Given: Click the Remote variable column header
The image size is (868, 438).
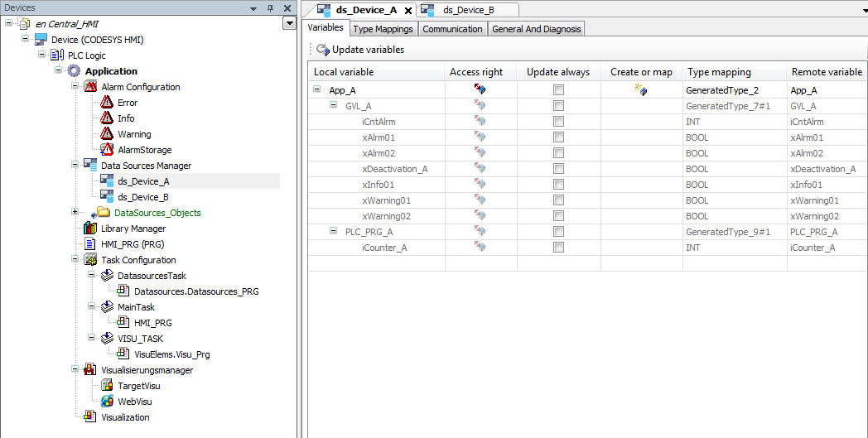Looking at the screenshot, I should [x=826, y=72].
